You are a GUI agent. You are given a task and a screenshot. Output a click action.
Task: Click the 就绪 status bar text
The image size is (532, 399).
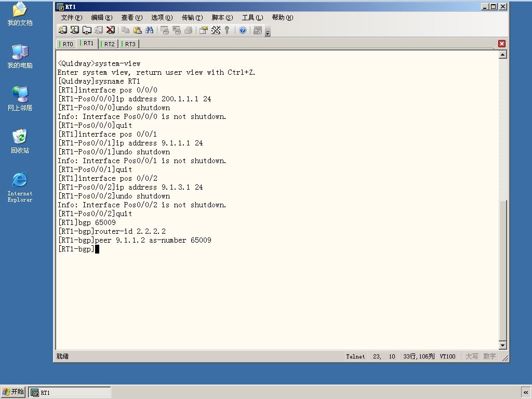[62, 356]
